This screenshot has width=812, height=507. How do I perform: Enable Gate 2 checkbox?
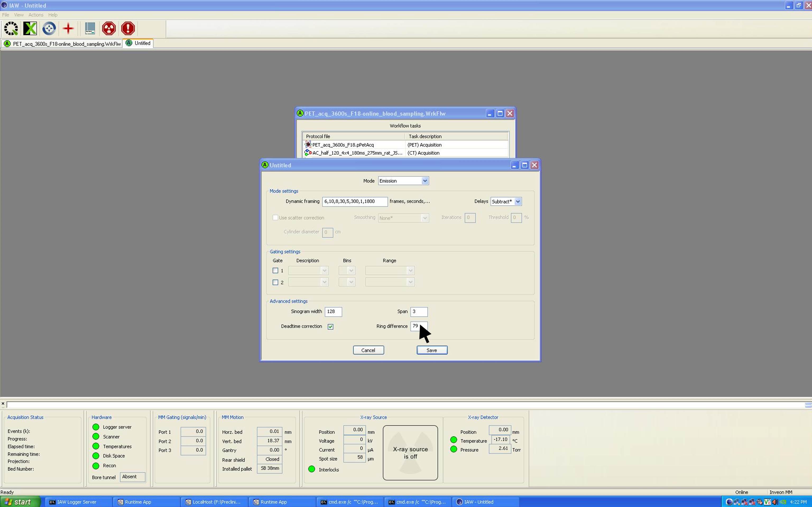point(275,282)
